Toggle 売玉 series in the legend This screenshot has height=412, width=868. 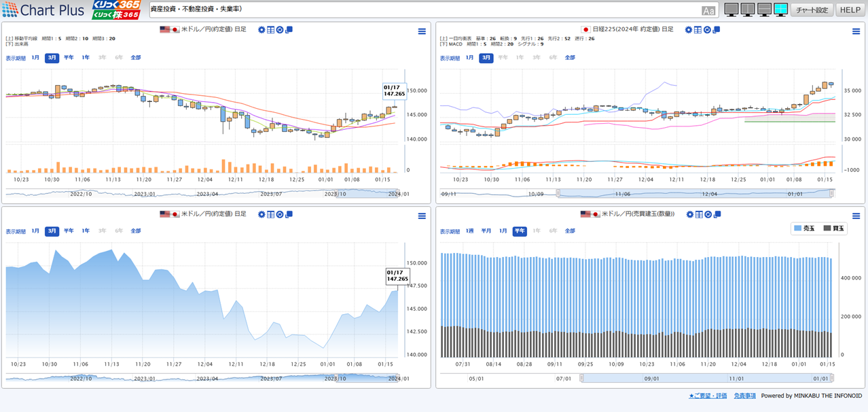click(805, 228)
